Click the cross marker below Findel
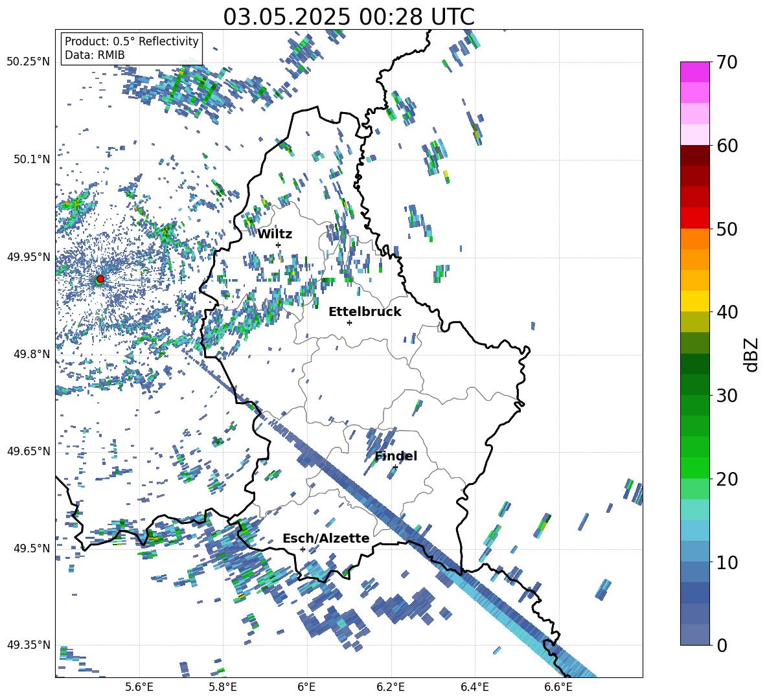767x700 pixels. [x=395, y=468]
